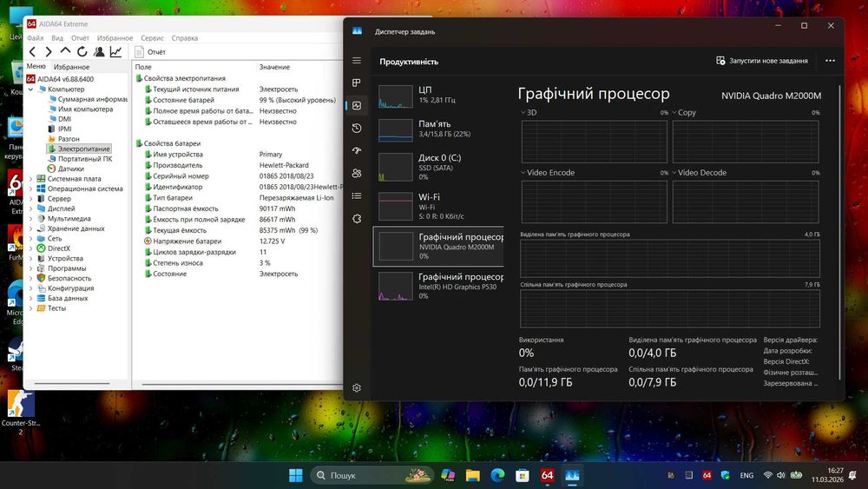Open Video Decode graph dropdown

pos(700,173)
